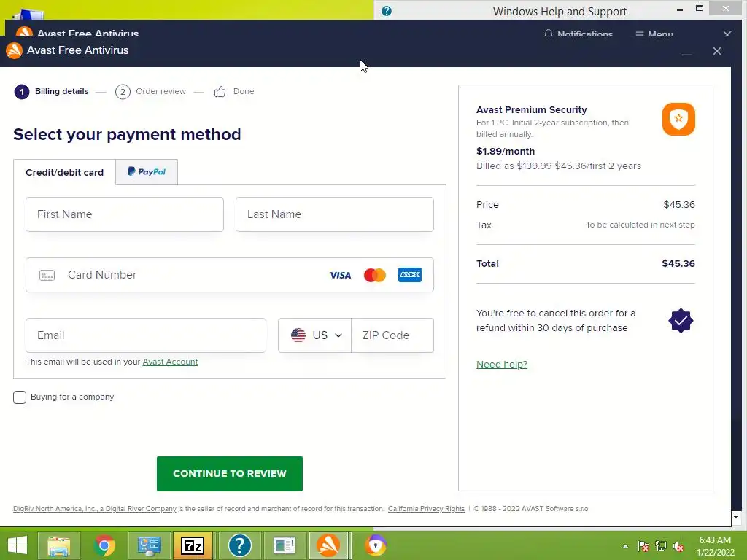
Task: Click the $1.89/month price text
Action: tap(506, 152)
